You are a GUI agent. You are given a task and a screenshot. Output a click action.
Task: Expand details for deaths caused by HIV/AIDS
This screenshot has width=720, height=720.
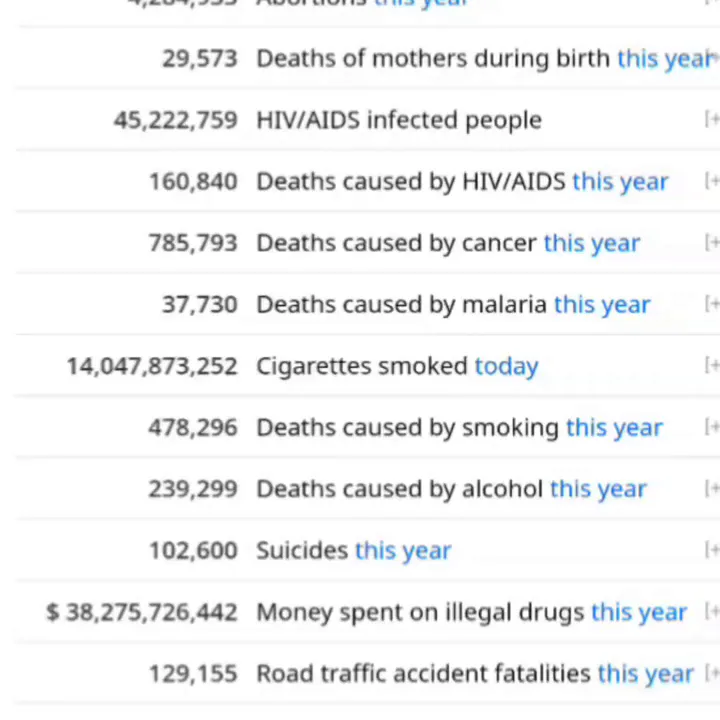click(x=712, y=181)
